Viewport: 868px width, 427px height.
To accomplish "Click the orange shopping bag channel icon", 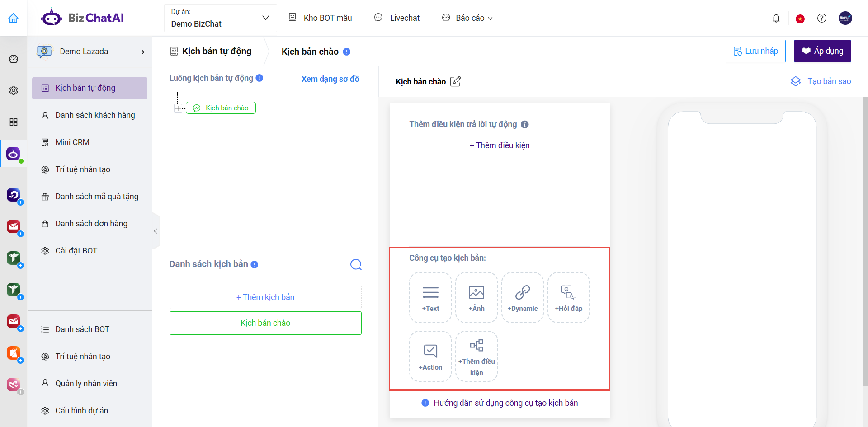I will [14, 352].
